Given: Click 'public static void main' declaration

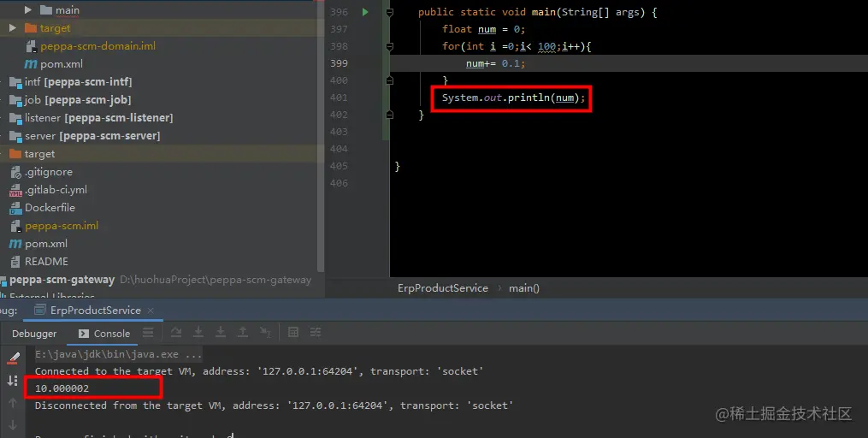Looking at the screenshot, I should click(x=537, y=12).
